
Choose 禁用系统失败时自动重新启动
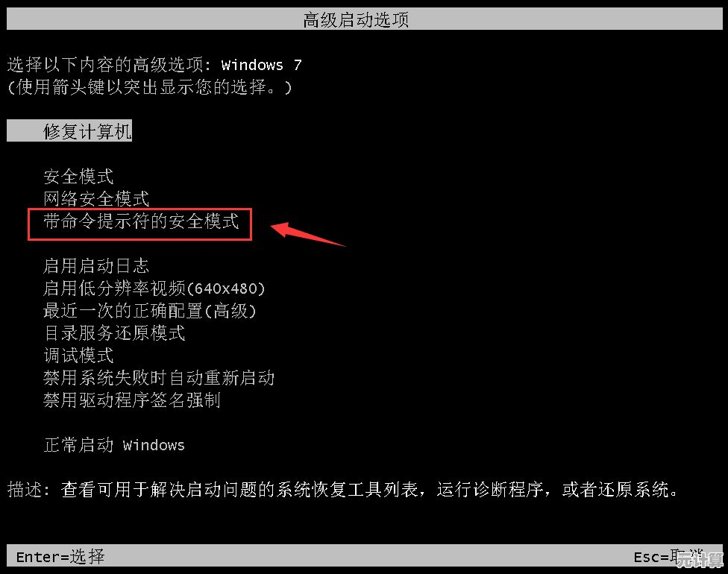159,378
